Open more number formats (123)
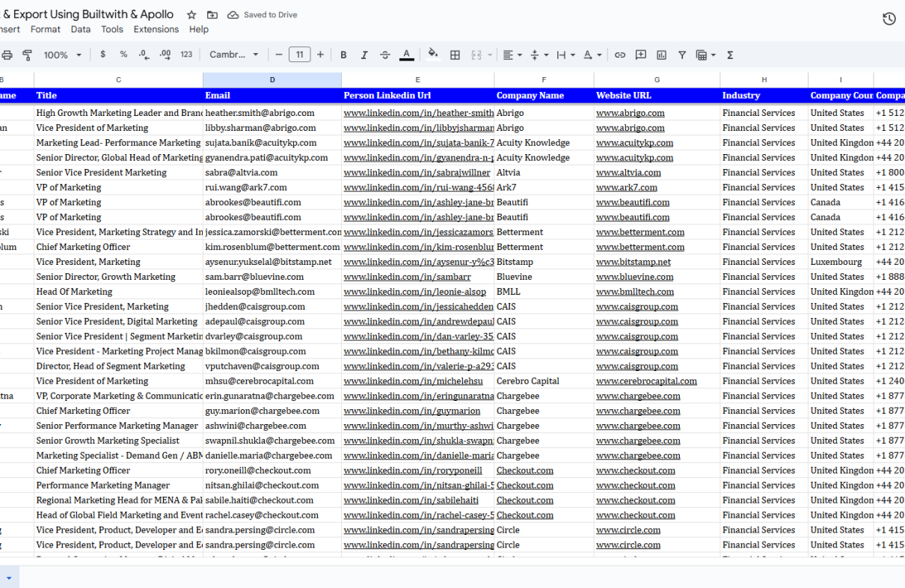 (187, 55)
